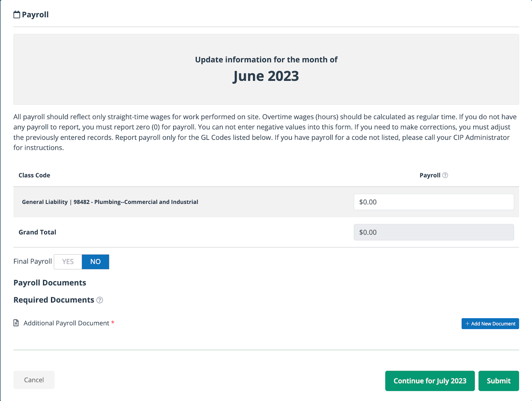Click the Class Code column header
This screenshot has height=401, width=532.
(34, 175)
